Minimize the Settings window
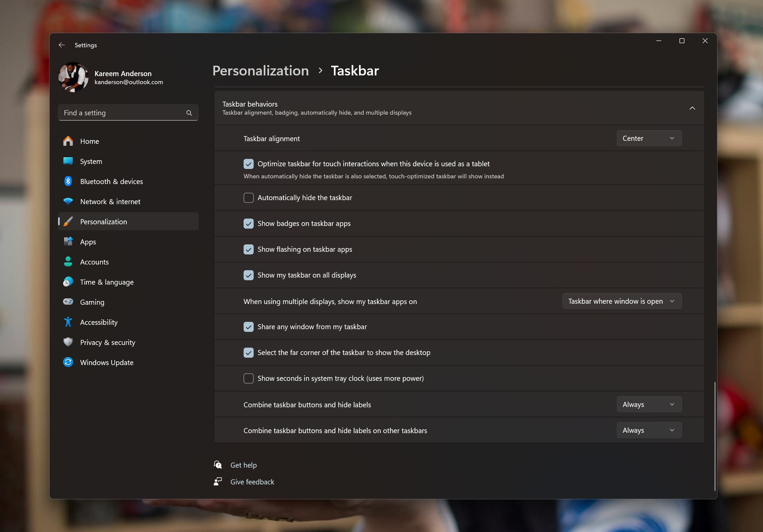Screen dimensions: 763x532 659,41
